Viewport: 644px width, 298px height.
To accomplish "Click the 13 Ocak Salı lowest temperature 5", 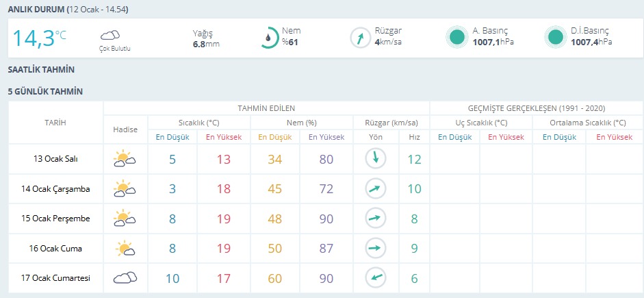I will click(172, 159).
